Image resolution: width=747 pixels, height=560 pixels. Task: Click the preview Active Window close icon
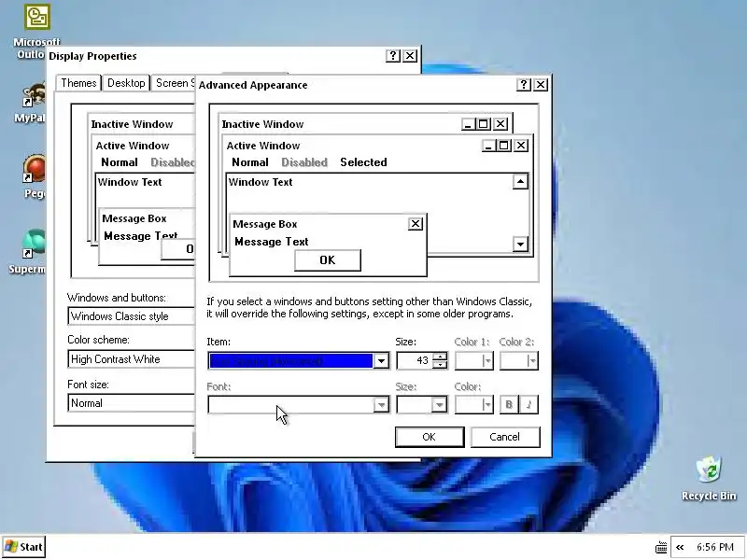point(521,146)
